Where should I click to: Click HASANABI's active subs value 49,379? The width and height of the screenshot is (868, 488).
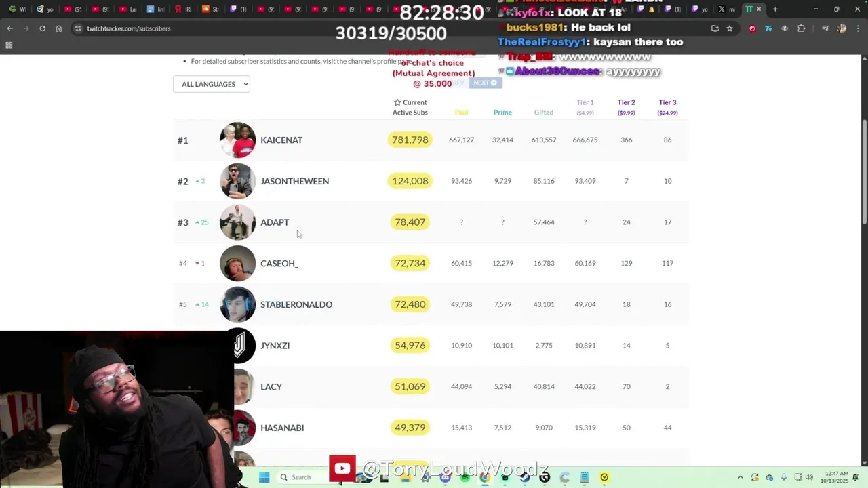tap(410, 428)
